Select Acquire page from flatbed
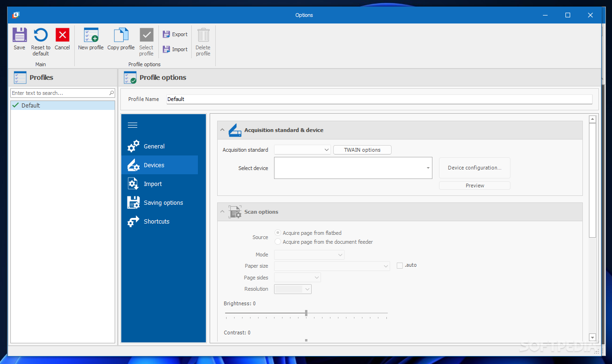 (278, 233)
